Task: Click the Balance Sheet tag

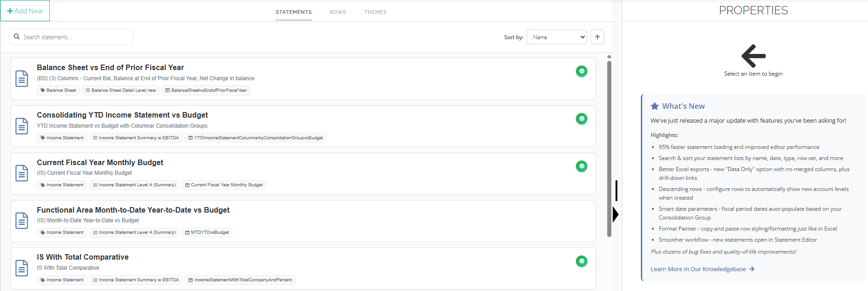Action: (58, 90)
